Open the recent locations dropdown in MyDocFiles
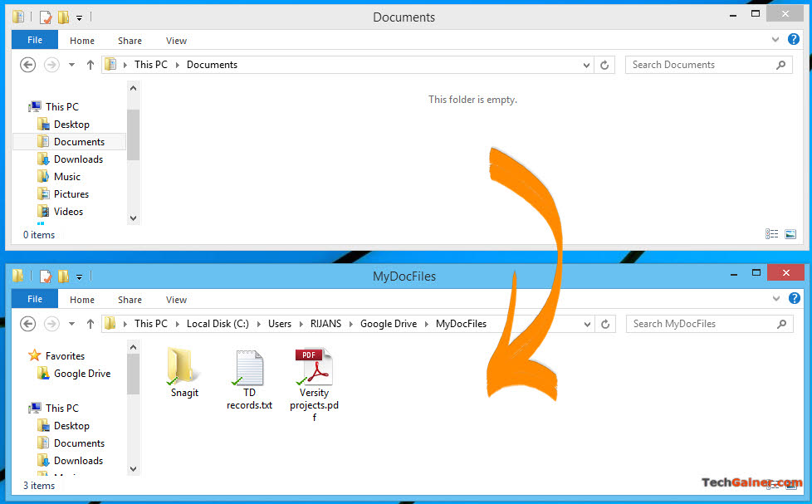Viewport: 812px width, 504px height. pyautogui.click(x=71, y=324)
